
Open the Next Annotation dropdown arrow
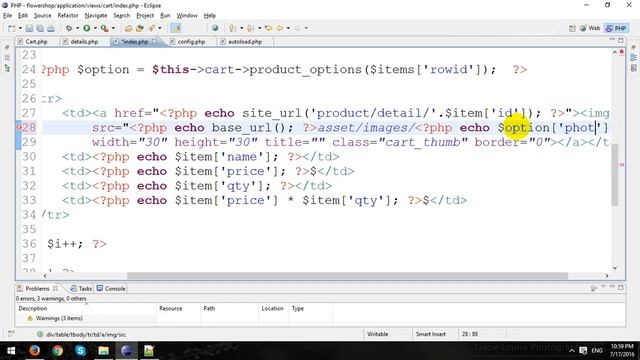241,28
